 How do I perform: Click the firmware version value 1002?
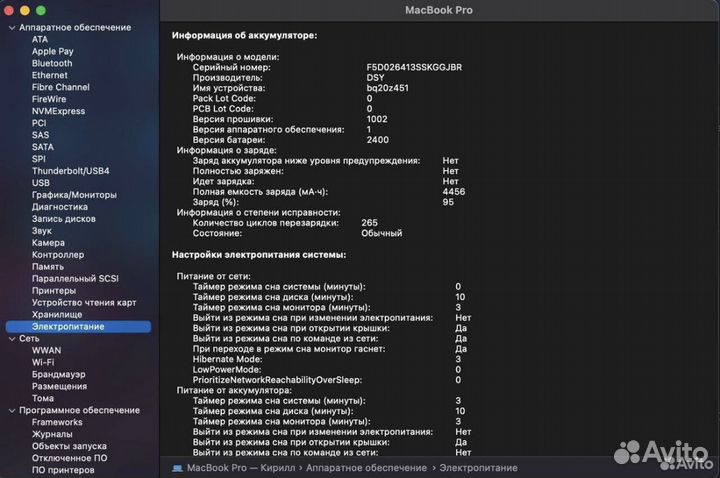[x=377, y=119]
